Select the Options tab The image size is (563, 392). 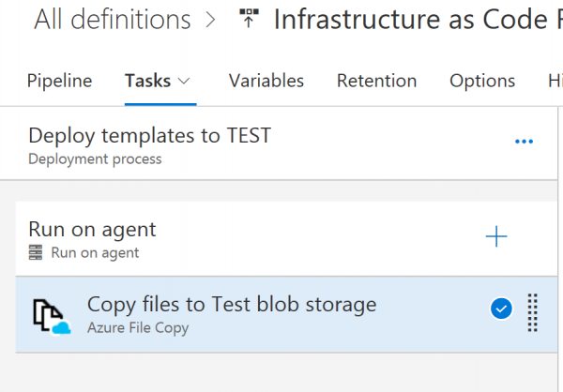click(482, 82)
